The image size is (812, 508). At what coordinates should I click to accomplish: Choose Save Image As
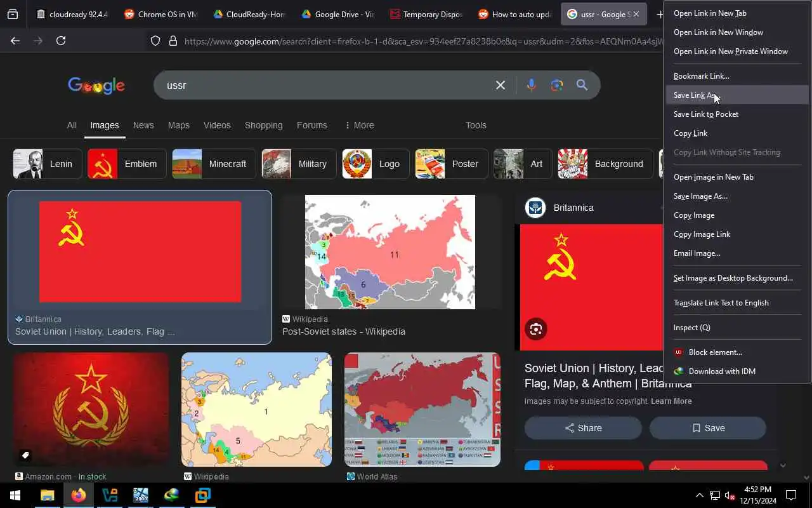click(737, 196)
